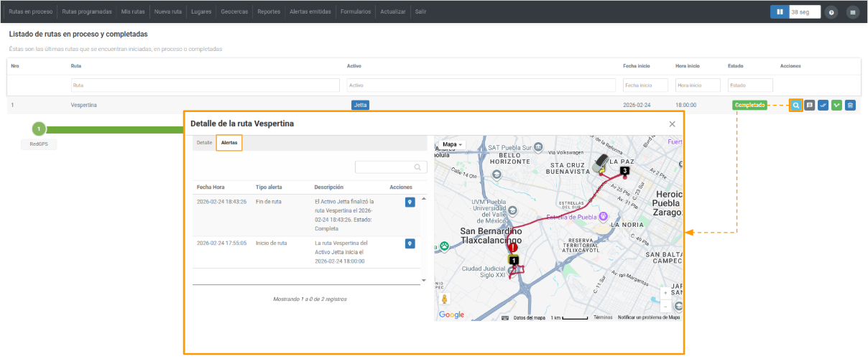This screenshot has height=359, width=868.
Task: Click 2026-02-24 18:43:26 alert timestamp
Action: [x=221, y=202]
